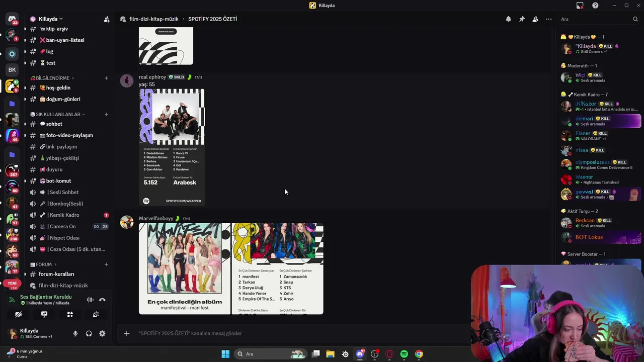The image size is (644, 362).
Task: Deafen with the headphone icon
Action: click(89, 333)
